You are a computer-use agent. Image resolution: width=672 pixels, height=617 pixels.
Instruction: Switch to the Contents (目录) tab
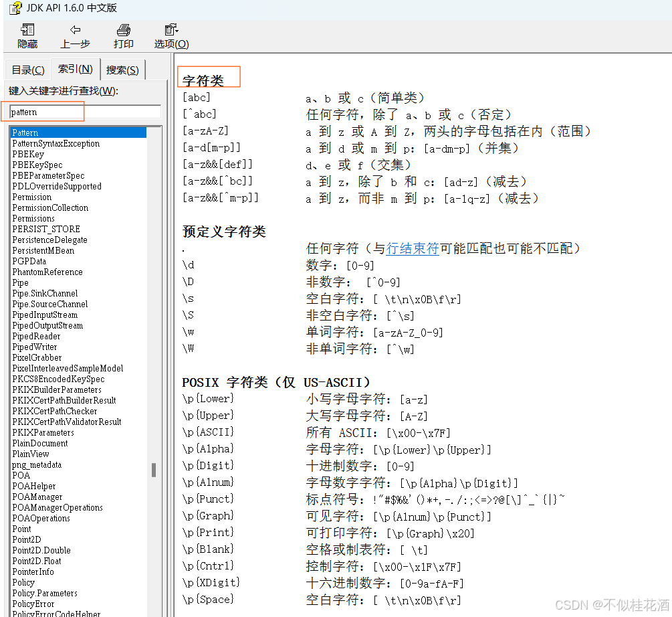pos(28,70)
